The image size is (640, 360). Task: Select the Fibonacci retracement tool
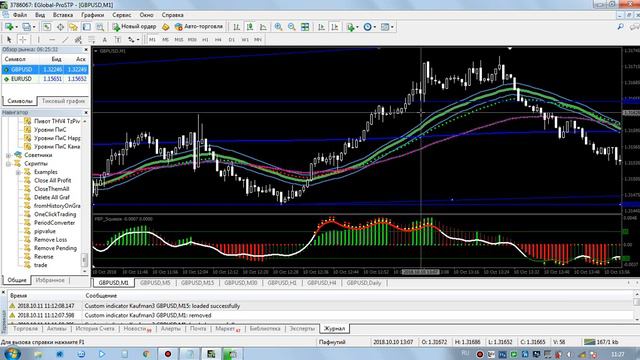(x=91, y=40)
